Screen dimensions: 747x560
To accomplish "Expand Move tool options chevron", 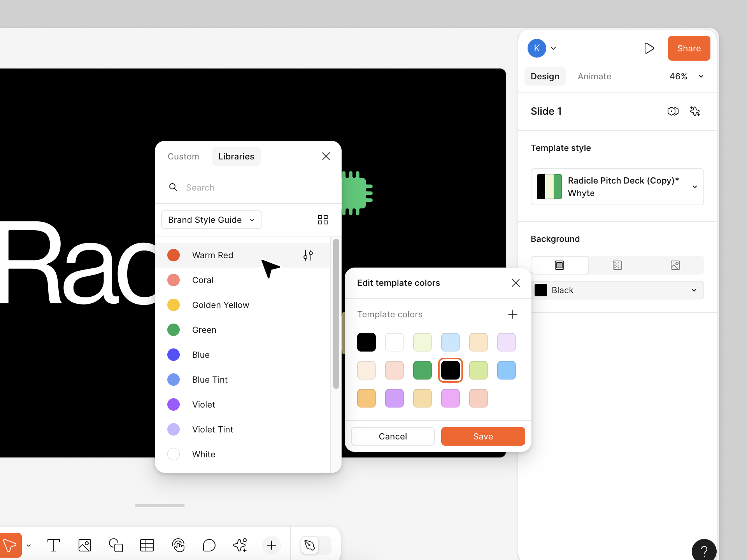I will (x=29, y=545).
